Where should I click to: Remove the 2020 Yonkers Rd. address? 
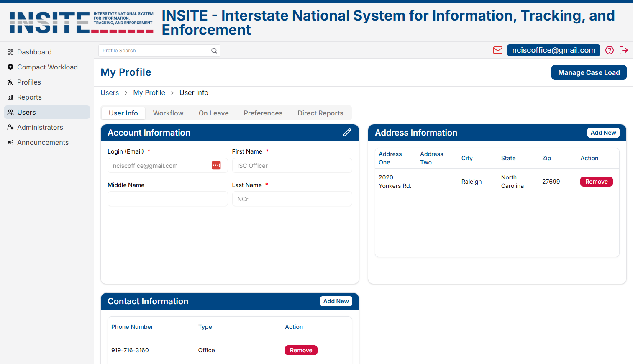point(596,182)
